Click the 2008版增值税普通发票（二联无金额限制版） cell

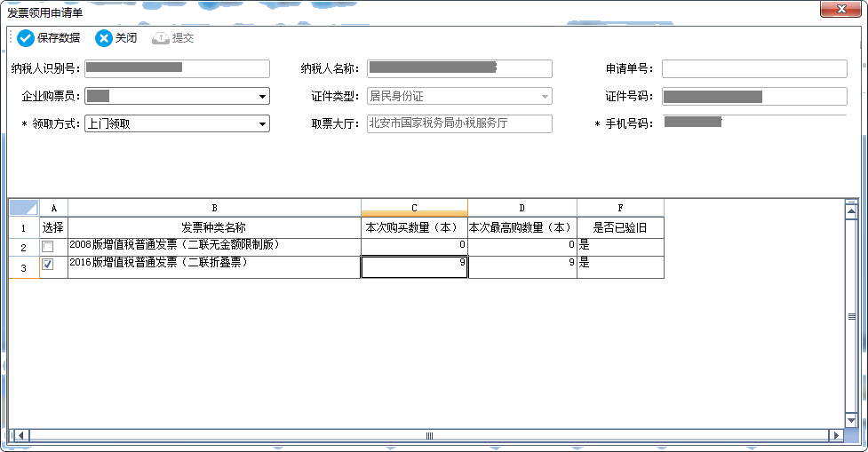[x=214, y=247]
